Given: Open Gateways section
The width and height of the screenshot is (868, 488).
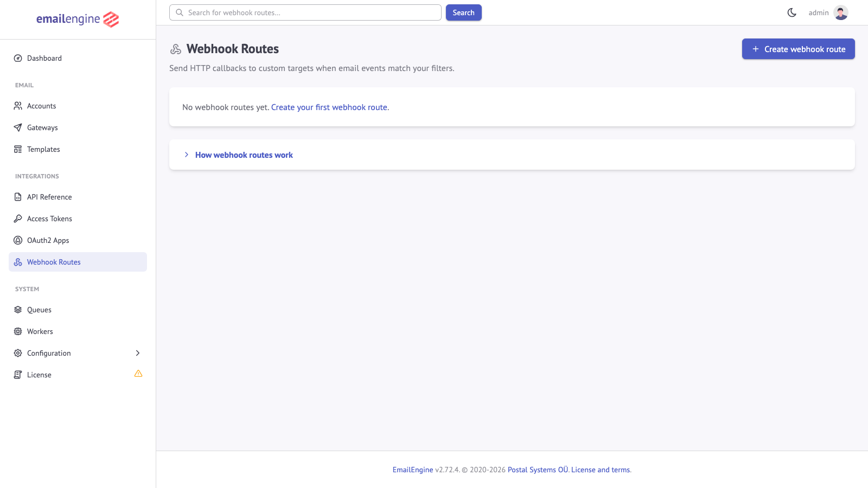Looking at the screenshot, I should click(x=78, y=127).
